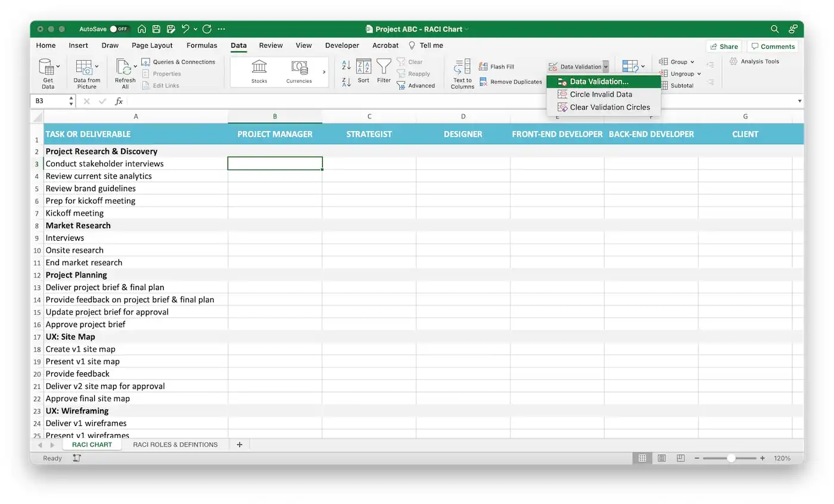Open the Developer ribbon tab
This screenshot has width=834, height=504.
tap(342, 45)
